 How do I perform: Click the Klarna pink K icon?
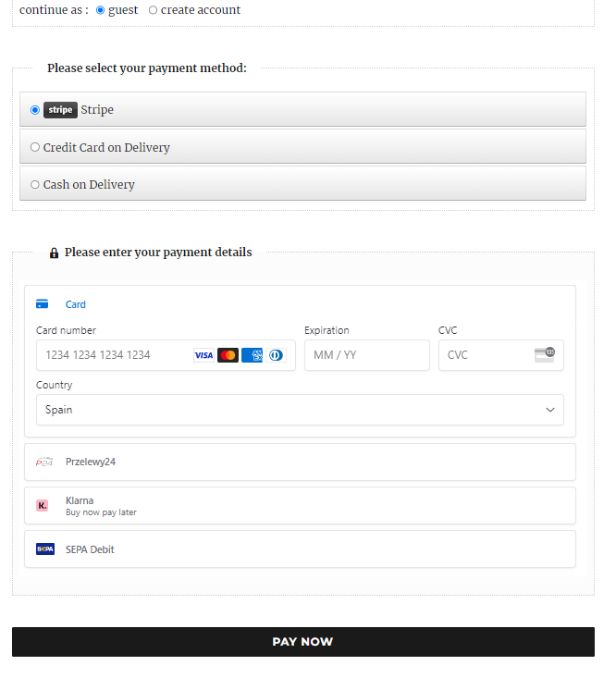tap(42, 505)
